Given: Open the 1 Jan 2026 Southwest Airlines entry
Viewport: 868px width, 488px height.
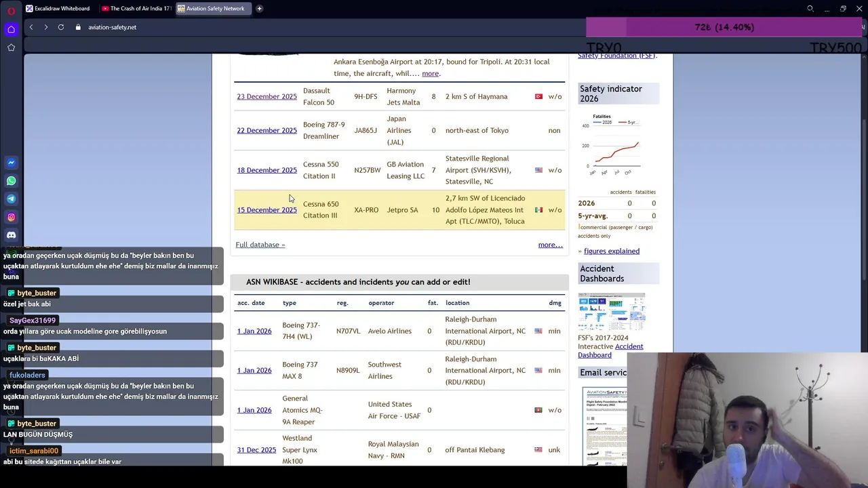Looking at the screenshot, I should (x=254, y=371).
